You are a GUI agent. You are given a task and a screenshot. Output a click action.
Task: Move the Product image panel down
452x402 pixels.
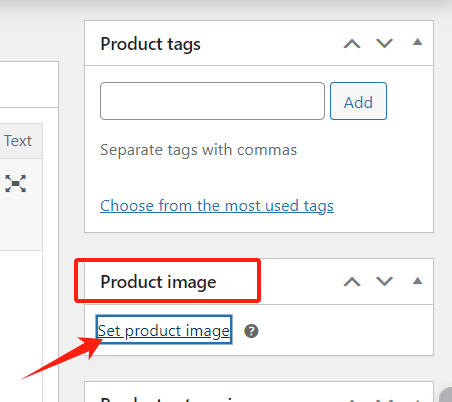(384, 282)
